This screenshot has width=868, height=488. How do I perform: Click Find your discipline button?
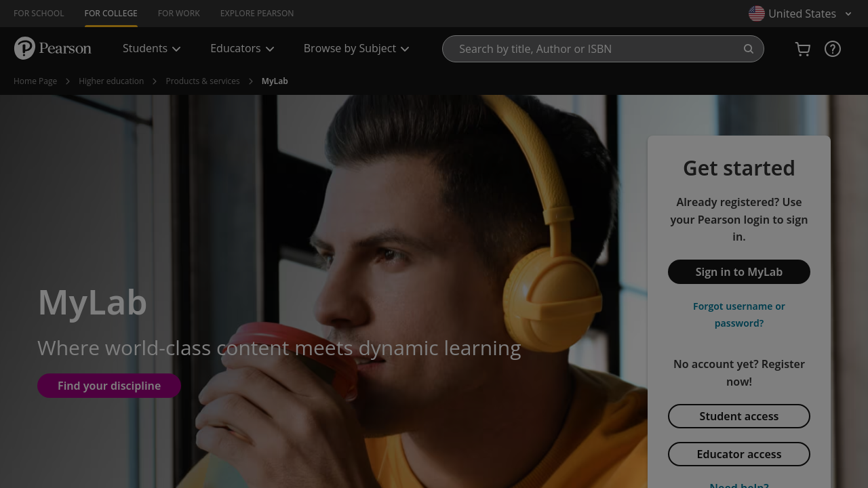click(x=109, y=386)
